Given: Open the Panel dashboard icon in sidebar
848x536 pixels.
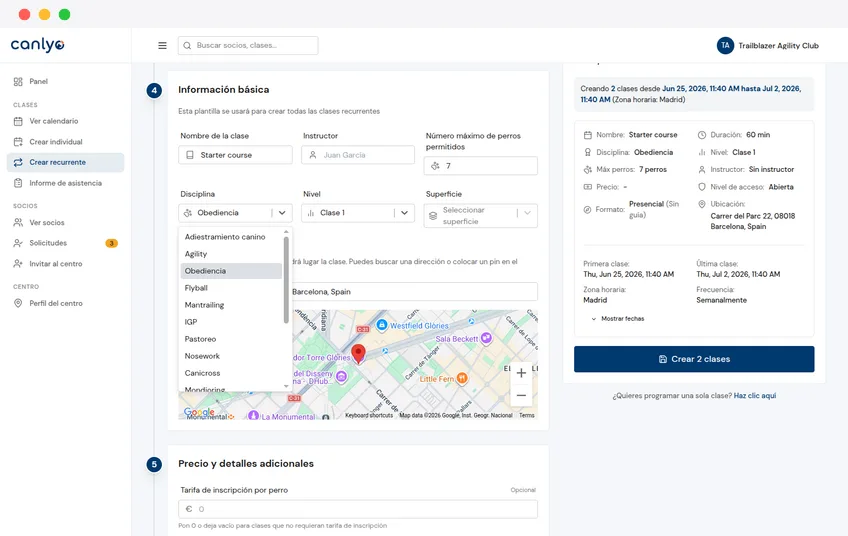Looking at the screenshot, I should tap(18, 82).
